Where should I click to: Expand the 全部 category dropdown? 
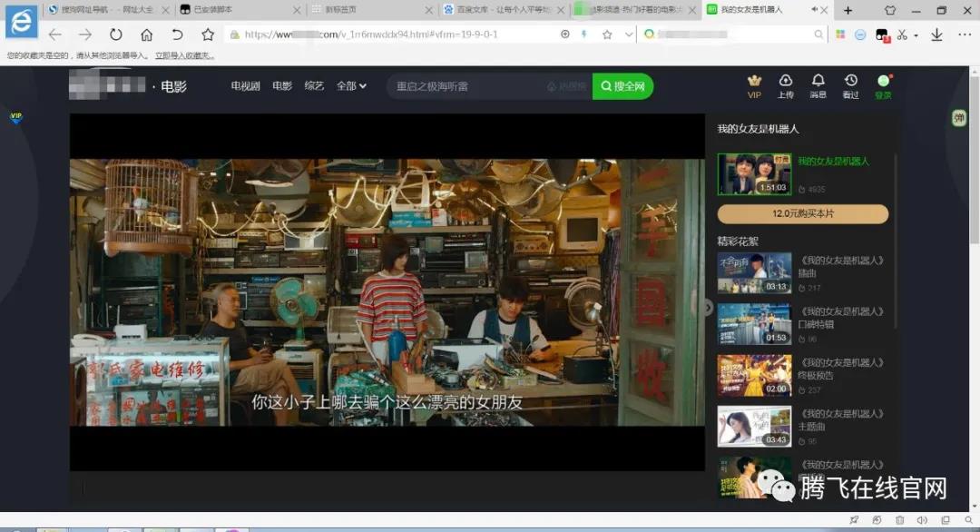(x=351, y=86)
